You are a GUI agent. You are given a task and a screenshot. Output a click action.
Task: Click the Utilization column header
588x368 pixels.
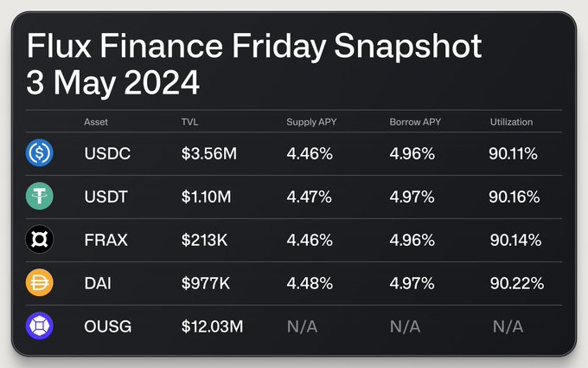point(510,123)
